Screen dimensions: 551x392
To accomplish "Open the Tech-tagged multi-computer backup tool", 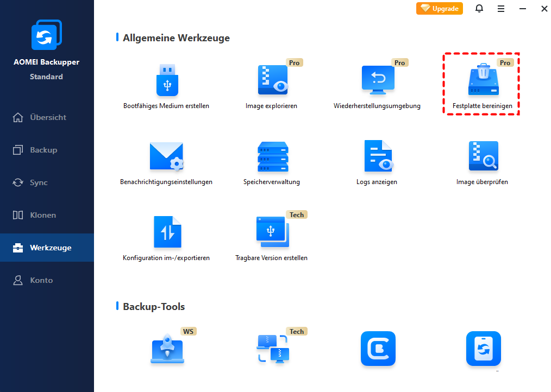I will click(x=273, y=349).
